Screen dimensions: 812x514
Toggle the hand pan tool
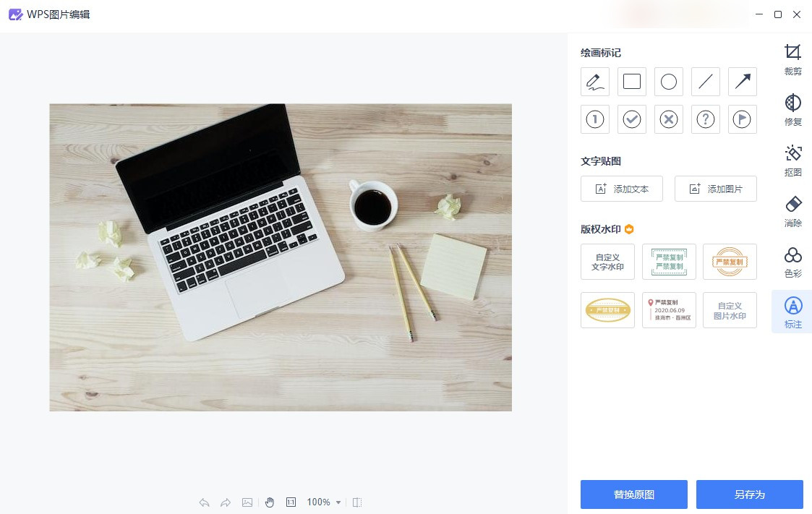(269, 502)
